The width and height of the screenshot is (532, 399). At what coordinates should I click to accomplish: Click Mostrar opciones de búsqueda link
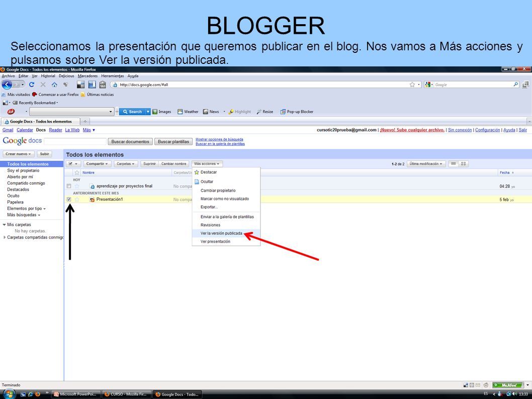coord(219,139)
